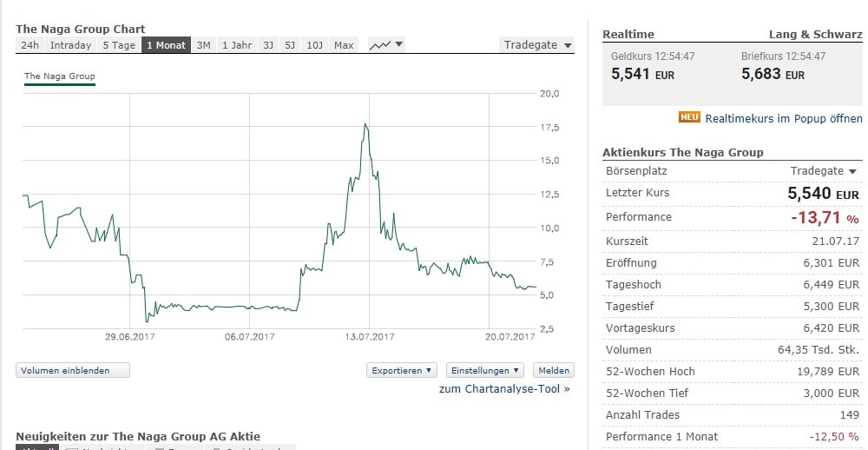Open the Tradegate exchange dropdown above chart

tap(537, 45)
